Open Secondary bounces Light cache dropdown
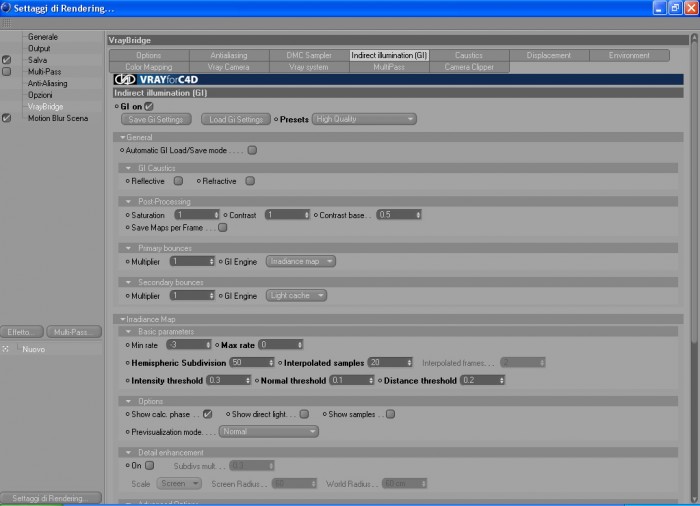The image size is (700, 506). point(296,296)
